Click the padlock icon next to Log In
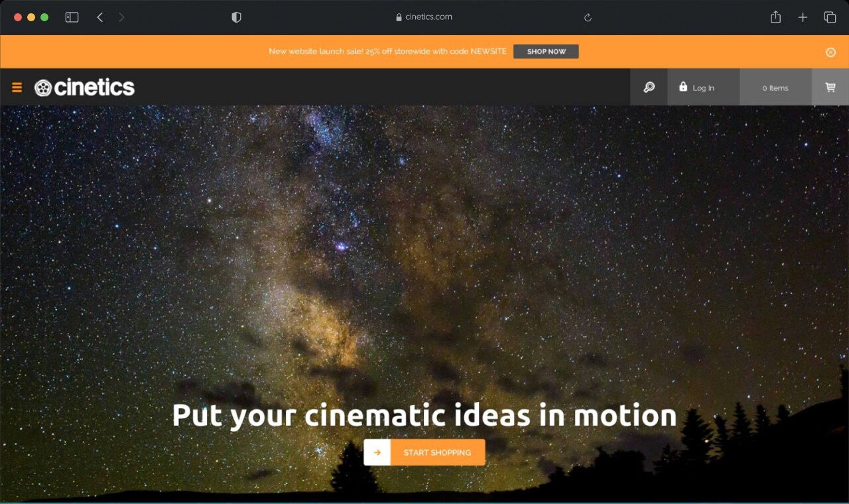This screenshot has width=849, height=504. pos(683,86)
